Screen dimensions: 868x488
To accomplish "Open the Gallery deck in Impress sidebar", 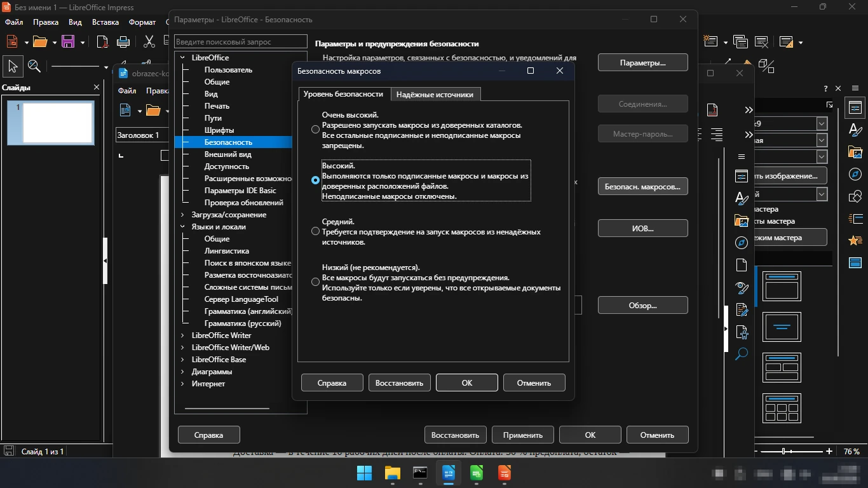I will pos(855,152).
